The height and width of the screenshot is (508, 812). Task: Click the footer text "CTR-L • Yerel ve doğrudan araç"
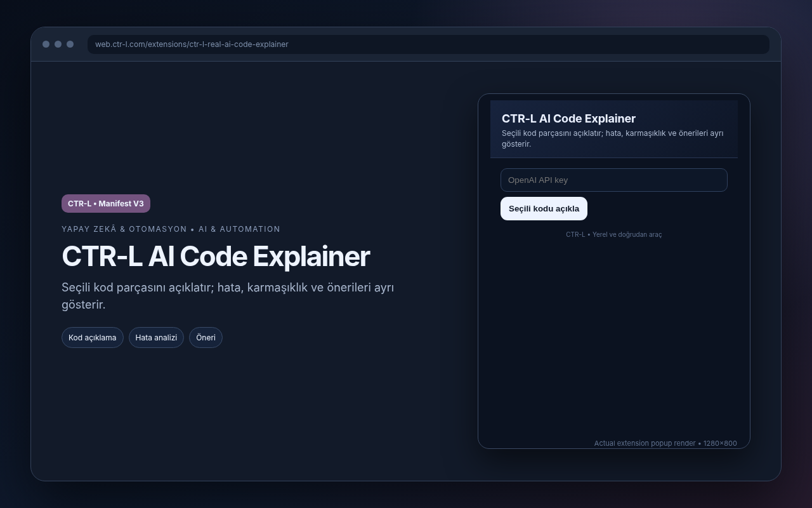(x=613, y=234)
